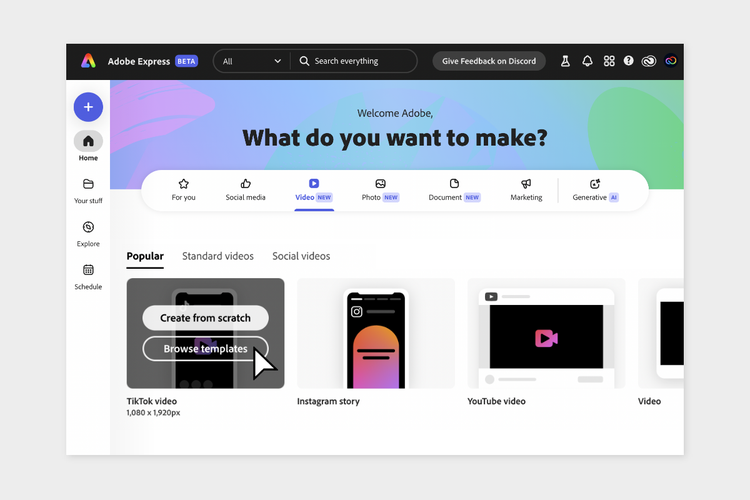Image resolution: width=750 pixels, height=500 pixels.
Task: Open Your stuff folder in sidebar
Action: [x=88, y=191]
